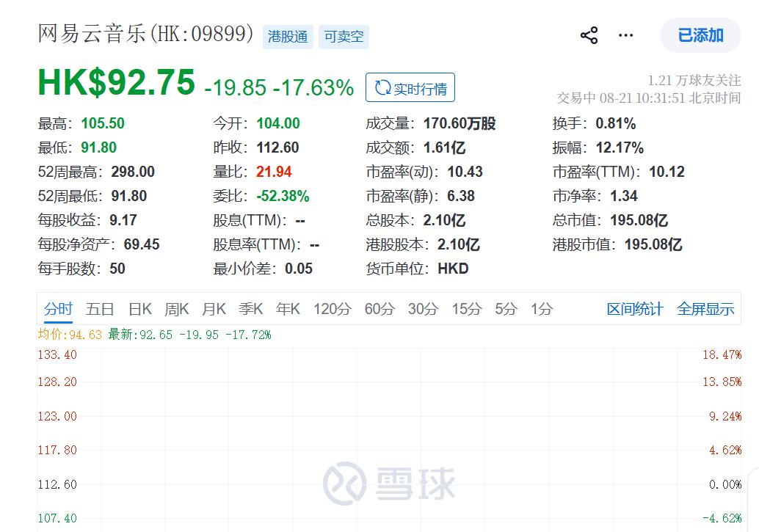Click the 市盈率(静) value 6.38
This screenshot has width=759, height=532.
(x=461, y=196)
